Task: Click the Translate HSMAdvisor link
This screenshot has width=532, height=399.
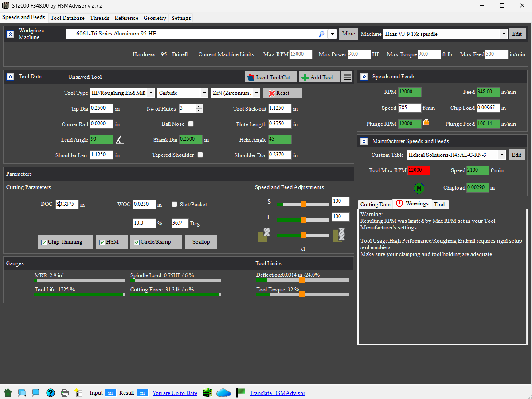Action: 277,393
